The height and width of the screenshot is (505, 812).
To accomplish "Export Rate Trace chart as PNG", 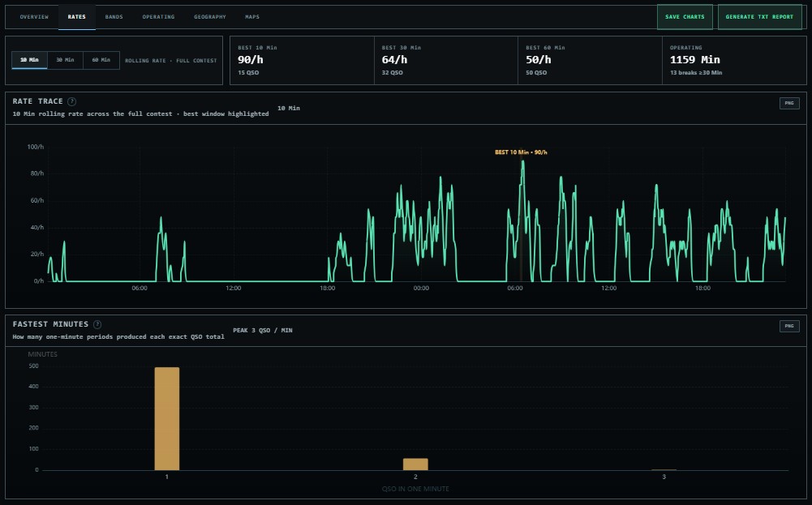I will pyautogui.click(x=789, y=103).
